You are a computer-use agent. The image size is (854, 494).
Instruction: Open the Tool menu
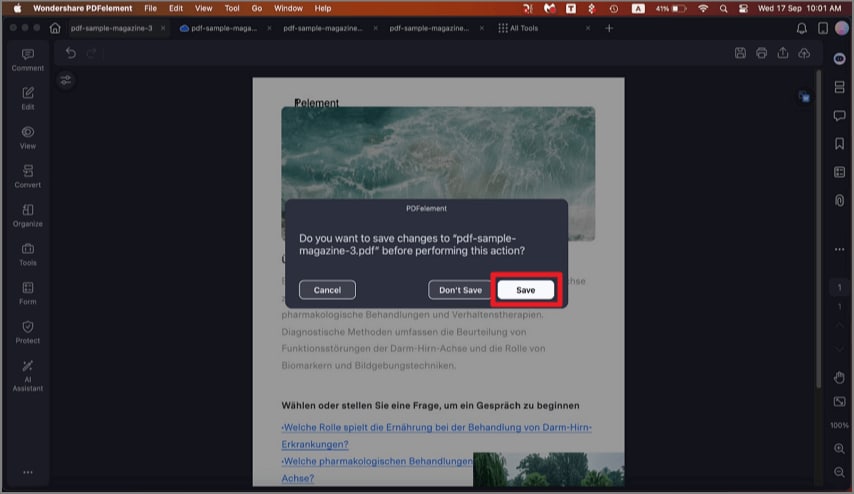[x=232, y=8]
